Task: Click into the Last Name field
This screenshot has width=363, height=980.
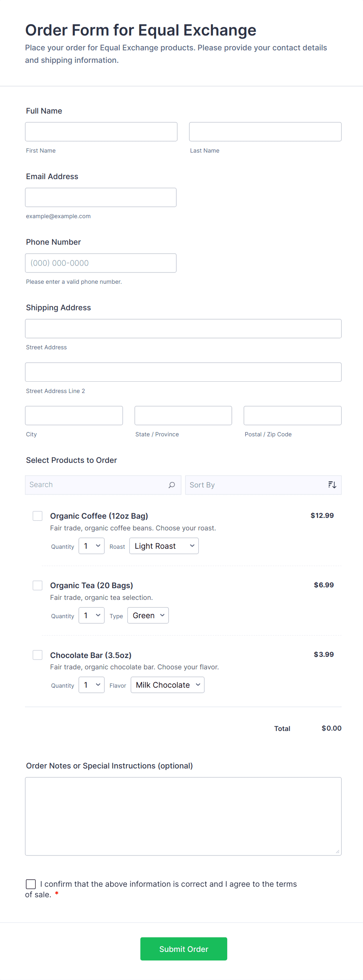Action: click(x=265, y=132)
